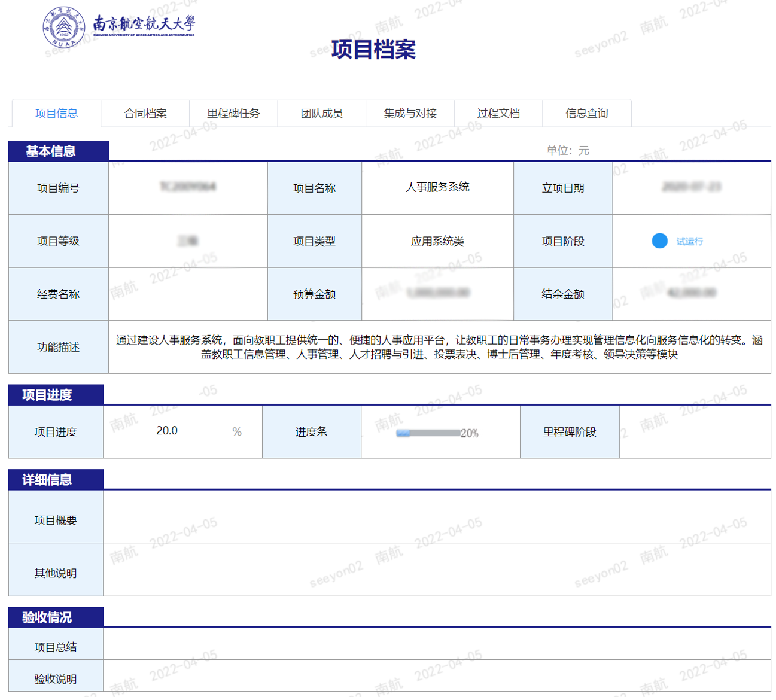This screenshot has width=776, height=700.
Task: Click the 经费名称 label cell
Action: click(59, 294)
